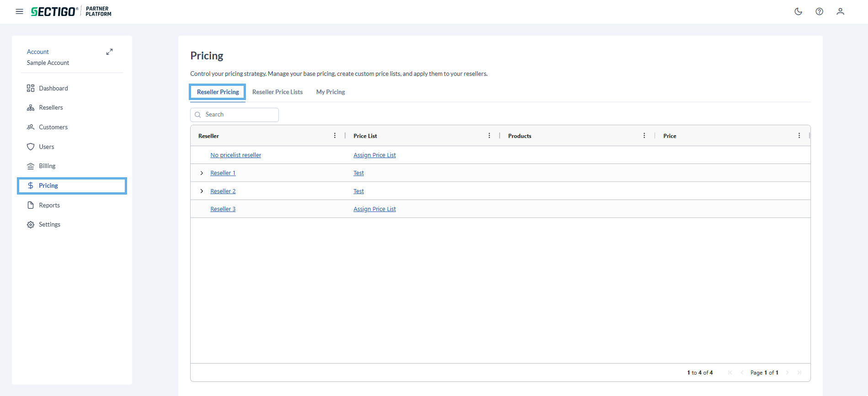
Task: Sort by Price List column header
Action: 365,136
